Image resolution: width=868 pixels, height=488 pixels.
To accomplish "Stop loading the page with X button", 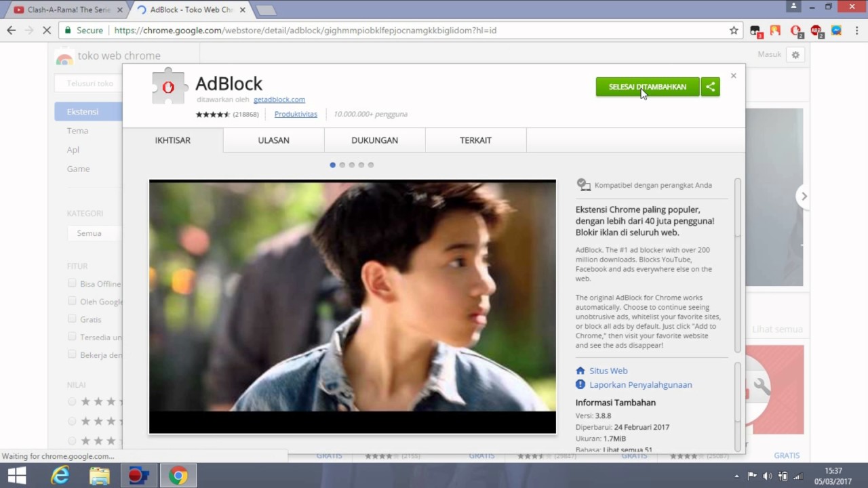I will coord(47,30).
